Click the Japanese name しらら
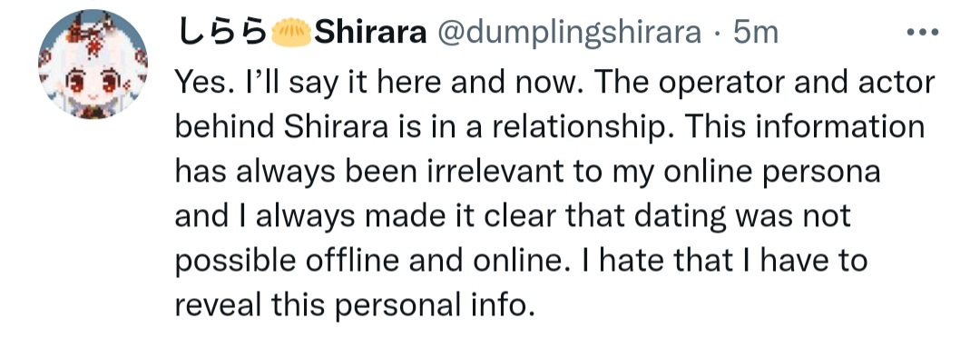The width and height of the screenshot is (980, 348). click(222, 33)
